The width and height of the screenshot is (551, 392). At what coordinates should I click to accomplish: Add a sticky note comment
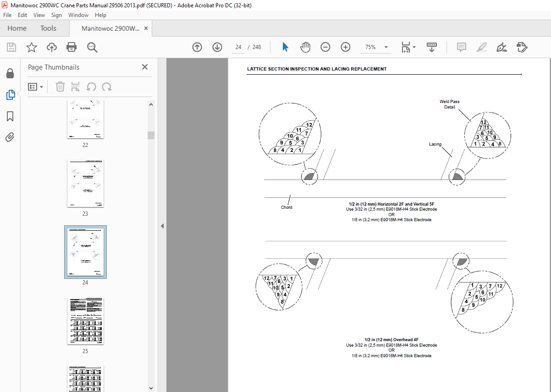tap(462, 47)
